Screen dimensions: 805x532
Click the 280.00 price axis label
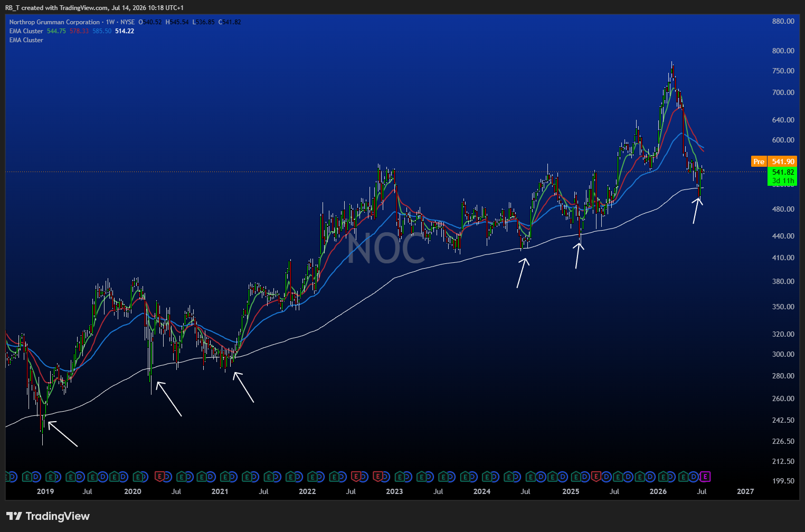click(x=783, y=376)
